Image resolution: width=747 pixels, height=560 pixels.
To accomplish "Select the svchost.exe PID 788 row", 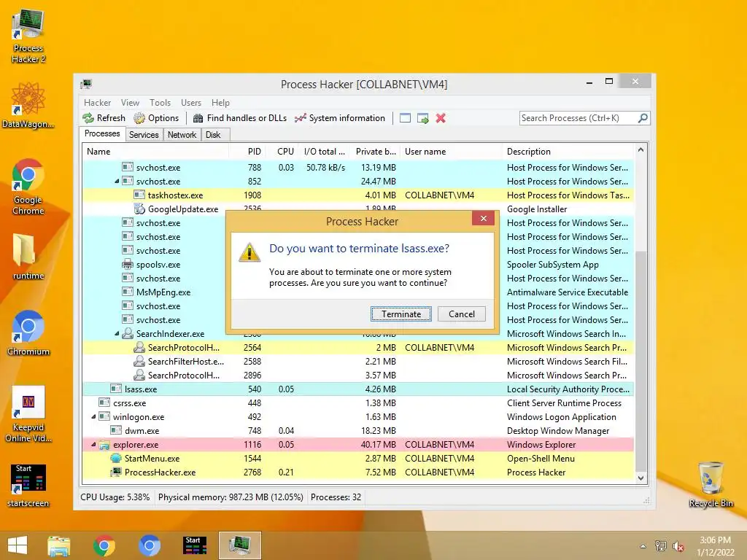I will click(x=358, y=168).
